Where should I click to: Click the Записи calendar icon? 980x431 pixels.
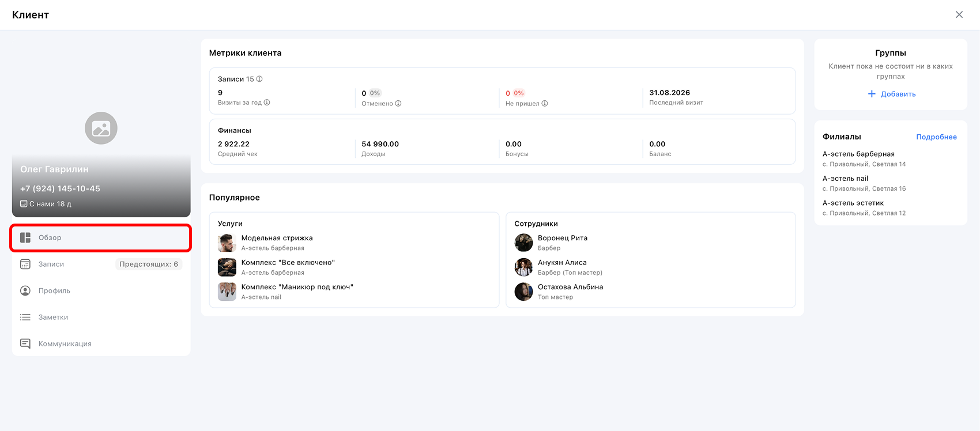coord(25,264)
